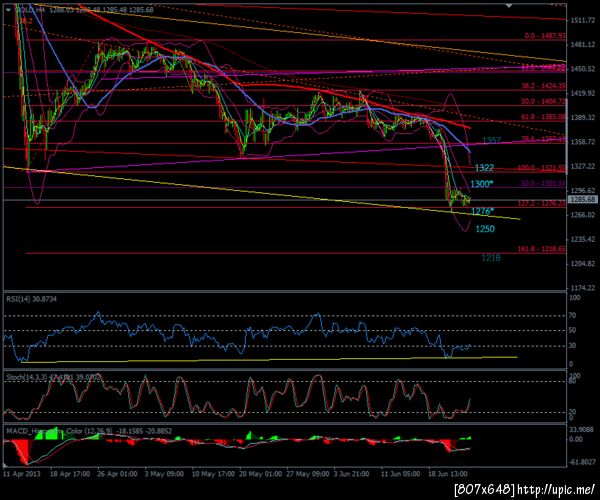This screenshot has width=600, height=500.
Task: Click the Fibonacci label 61.8 - 1385.08
Action: [x=543, y=117]
